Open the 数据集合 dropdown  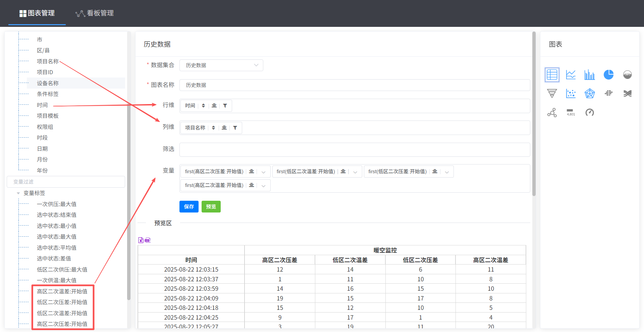[x=221, y=65]
